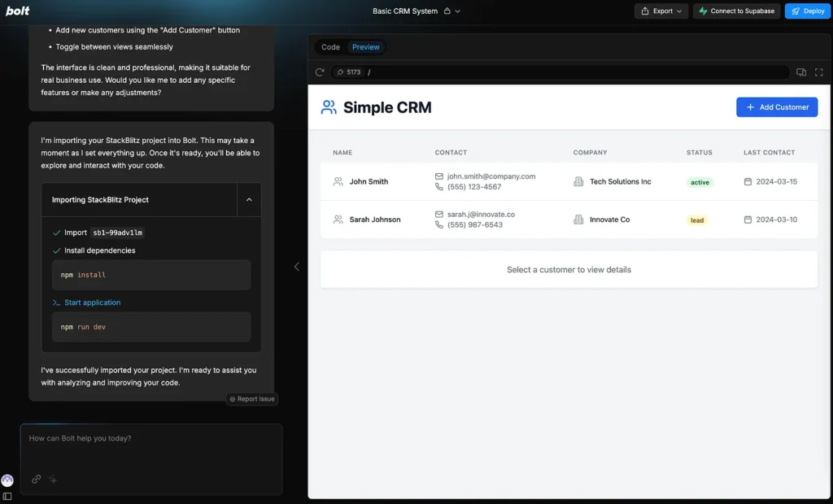This screenshot has width=833, height=504.
Task: Toggle the sidebar panel icon
Action: 7,496
